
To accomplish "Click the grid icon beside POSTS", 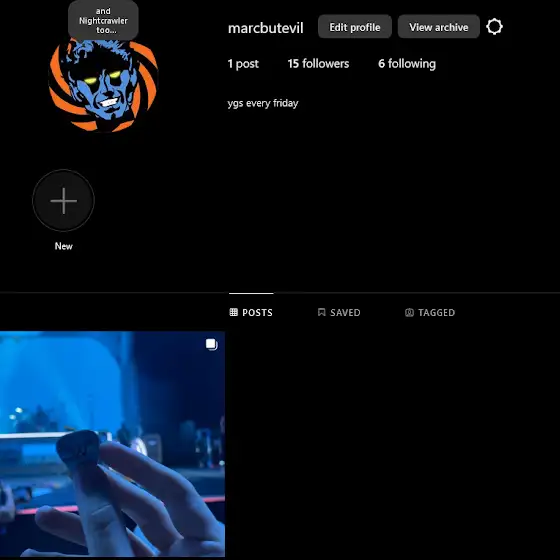I will 234,312.
